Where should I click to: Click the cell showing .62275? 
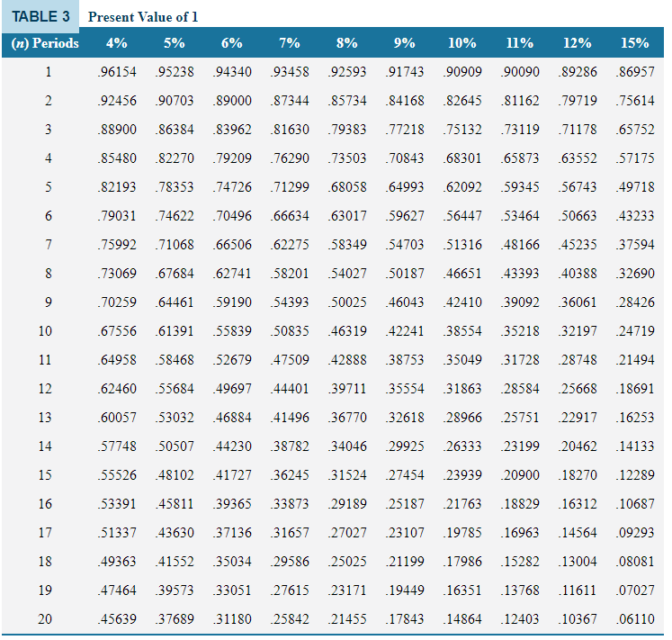coord(290,245)
